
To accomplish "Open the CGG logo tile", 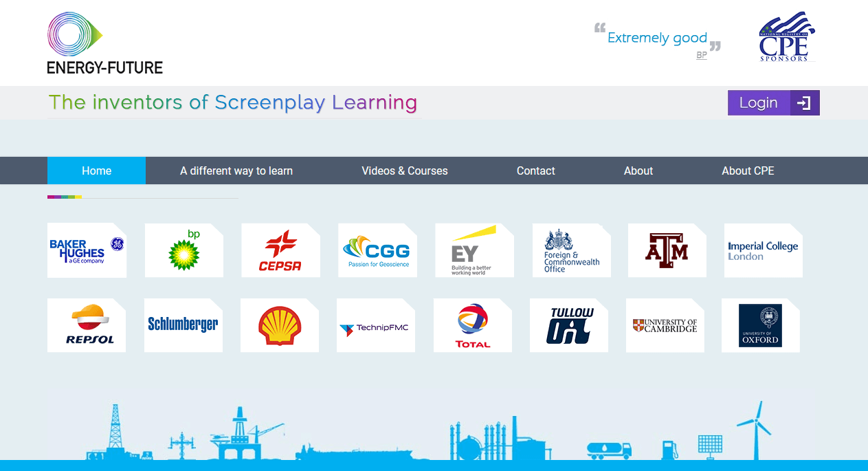I will click(x=377, y=250).
